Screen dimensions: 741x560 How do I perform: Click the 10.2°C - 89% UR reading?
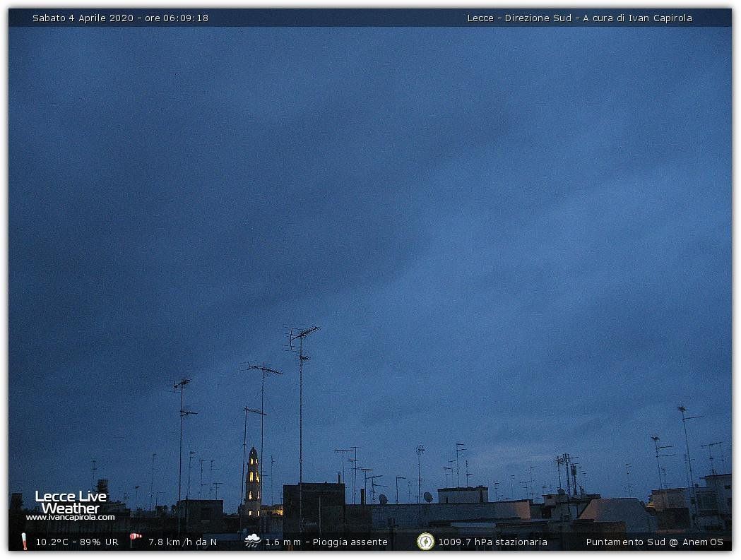(77, 542)
